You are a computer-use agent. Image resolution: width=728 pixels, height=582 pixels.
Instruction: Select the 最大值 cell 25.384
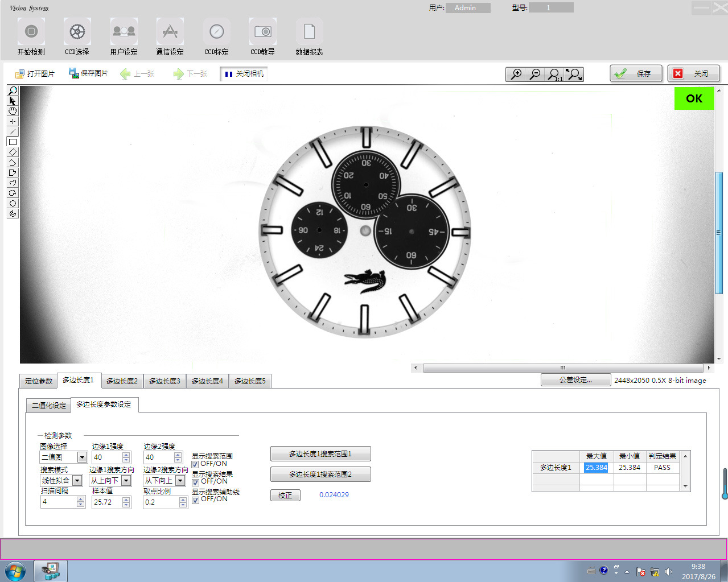point(596,468)
